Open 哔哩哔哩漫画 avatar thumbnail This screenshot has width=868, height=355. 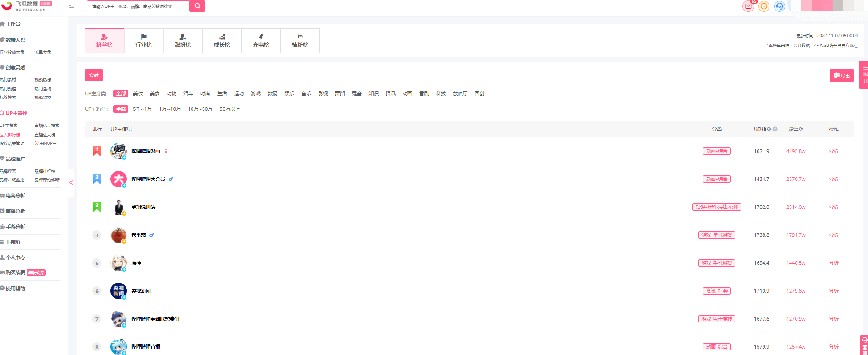tap(119, 151)
